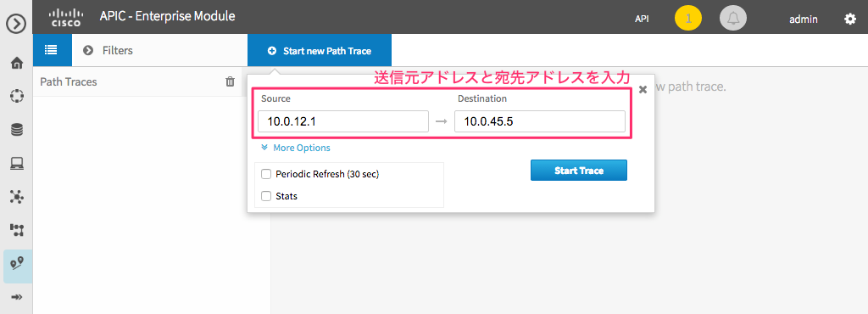Viewport: 868px width, 314px height.
Task: Open the API menu item
Action: pyautogui.click(x=642, y=19)
